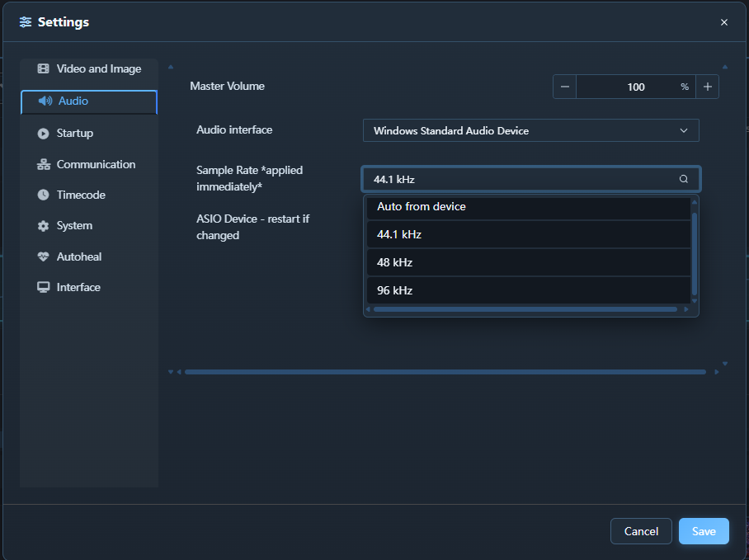Click the sample rate list vertical scrollbar
The width and height of the screenshot is (749, 560).
[x=695, y=253]
